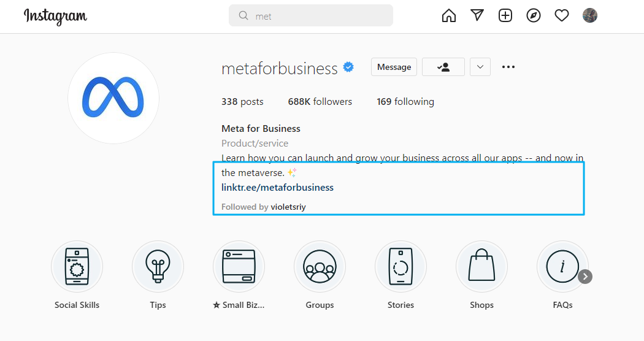Click the verified badge next to metaforbusiness
This screenshot has height=341, width=644.
click(349, 67)
